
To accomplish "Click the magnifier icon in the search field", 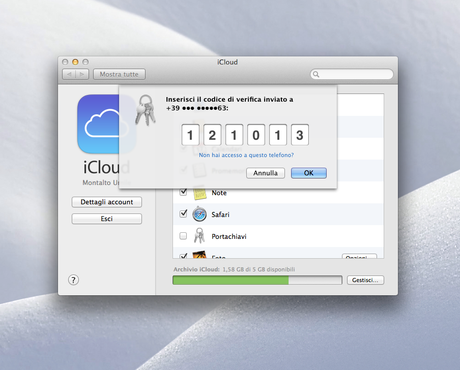I will pyautogui.click(x=316, y=74).
